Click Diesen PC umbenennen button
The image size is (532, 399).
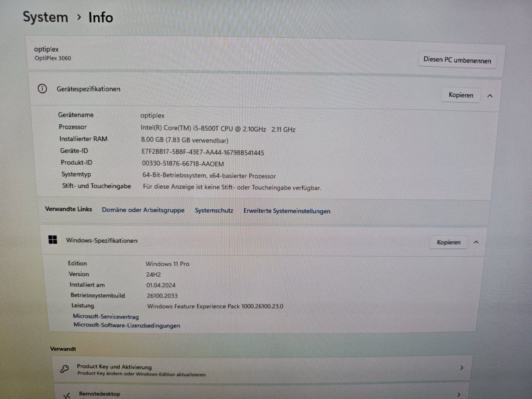click(457, 60)
